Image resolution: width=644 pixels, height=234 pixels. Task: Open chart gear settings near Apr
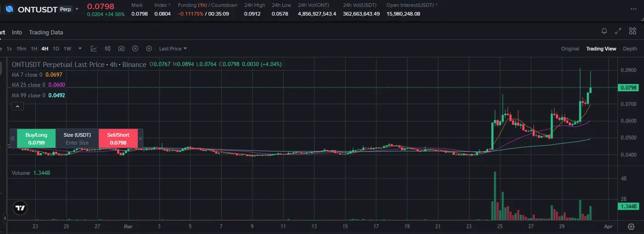(631, 227)
